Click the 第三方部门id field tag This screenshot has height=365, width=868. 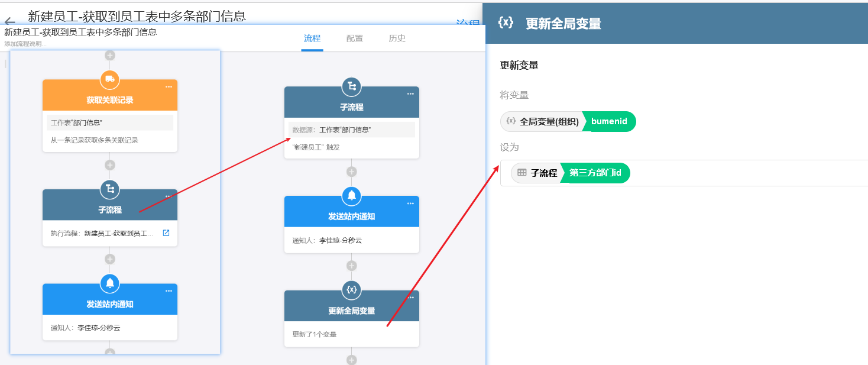coord(595,173)
